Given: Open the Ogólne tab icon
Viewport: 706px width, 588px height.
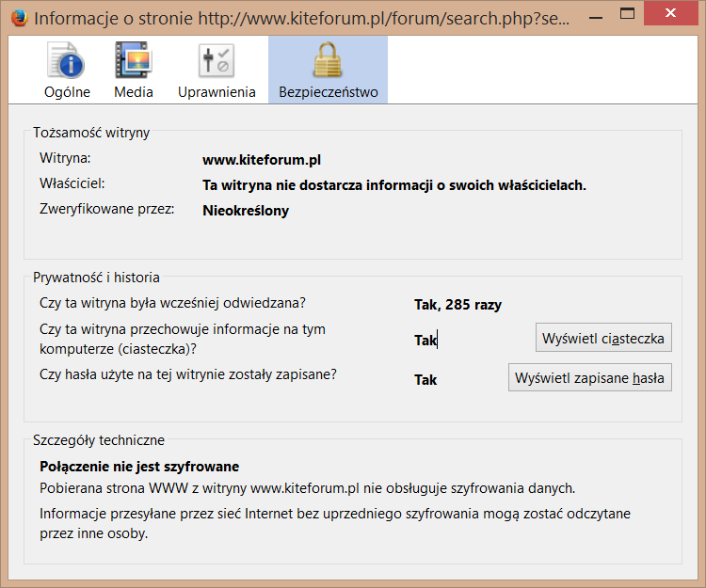Looking at the screenshot, I should tap(66, 60).
